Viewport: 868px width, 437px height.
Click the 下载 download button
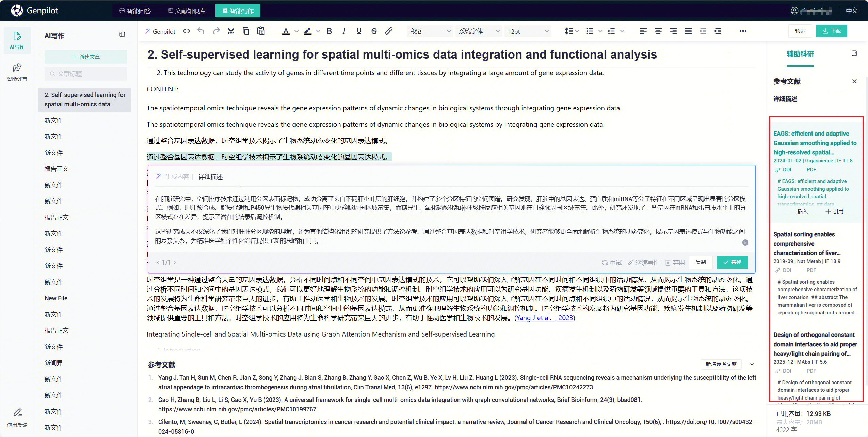pyautogui.click(x=832, y=31)
